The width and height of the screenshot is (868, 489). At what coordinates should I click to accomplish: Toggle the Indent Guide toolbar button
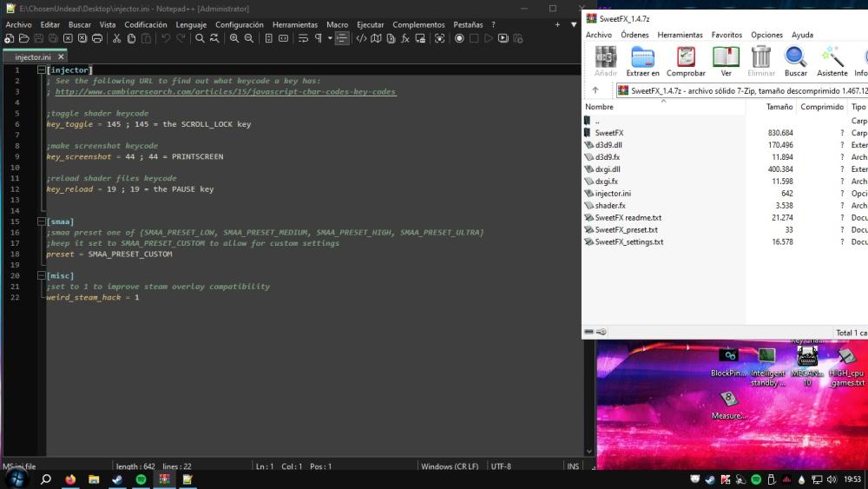coord(342,39)
